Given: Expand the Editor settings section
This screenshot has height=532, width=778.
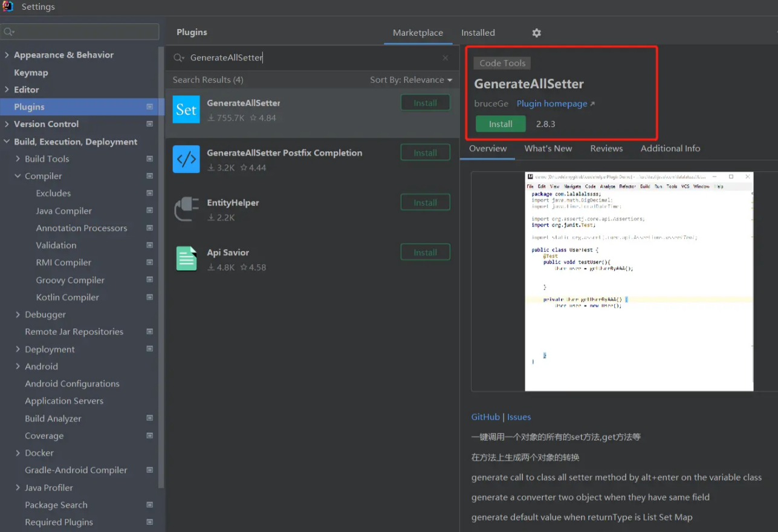Looking at the screenshot, I should tap(7, 89).
